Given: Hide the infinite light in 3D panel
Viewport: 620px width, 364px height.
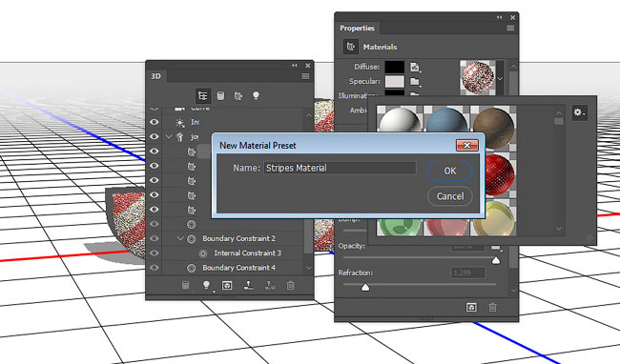Looking at the screenshot, I should (155, 122).
